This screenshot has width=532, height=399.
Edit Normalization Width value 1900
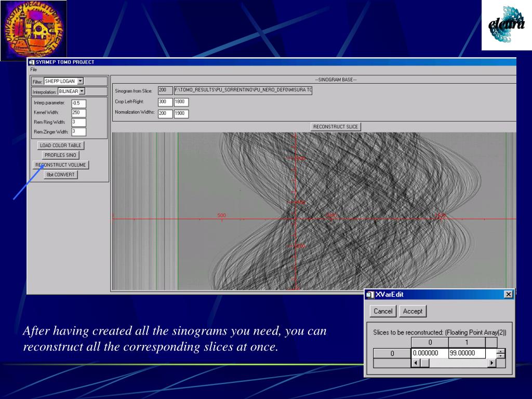tap(181, 114)
